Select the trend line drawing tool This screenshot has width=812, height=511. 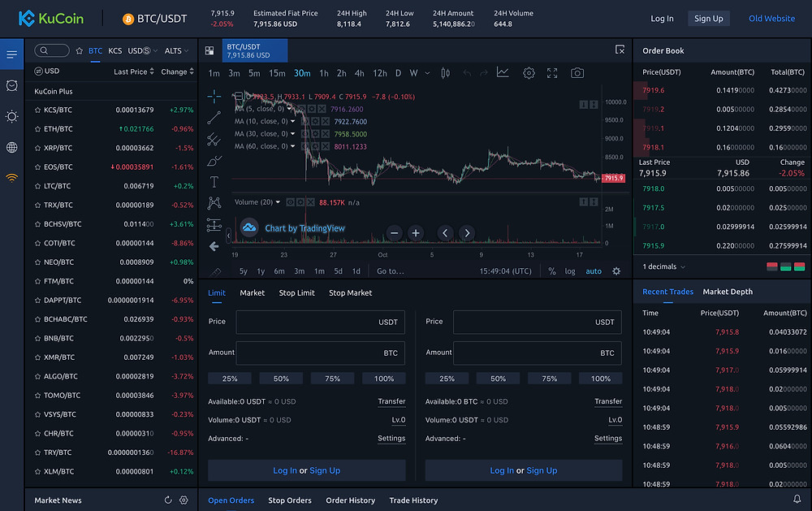[214, 118]
